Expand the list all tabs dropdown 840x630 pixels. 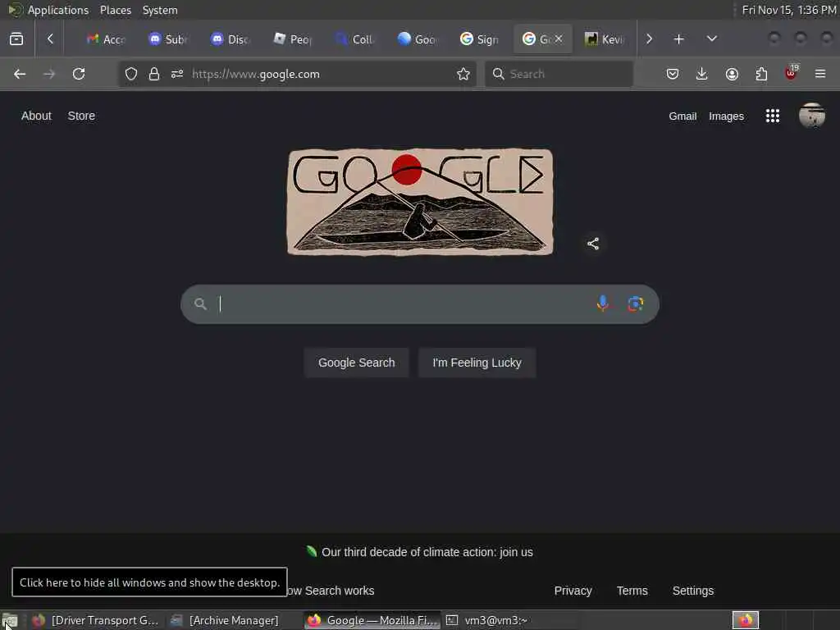[x=711, y=39]
